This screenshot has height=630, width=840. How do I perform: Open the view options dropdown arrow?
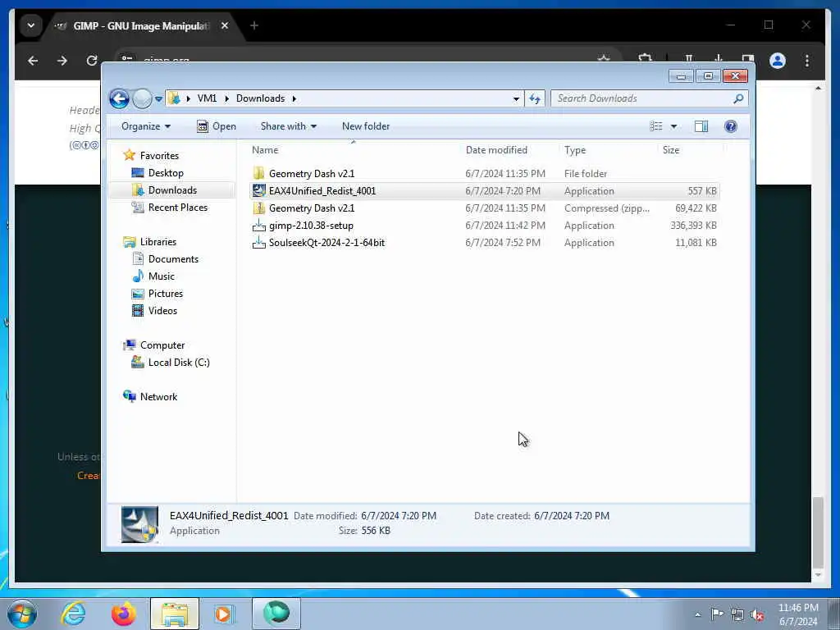pyautogui.click(x=674, y=126)
